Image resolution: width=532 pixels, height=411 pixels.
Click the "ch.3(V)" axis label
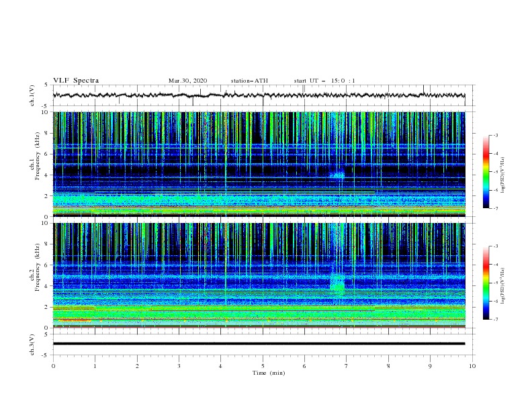coord(32,345)
